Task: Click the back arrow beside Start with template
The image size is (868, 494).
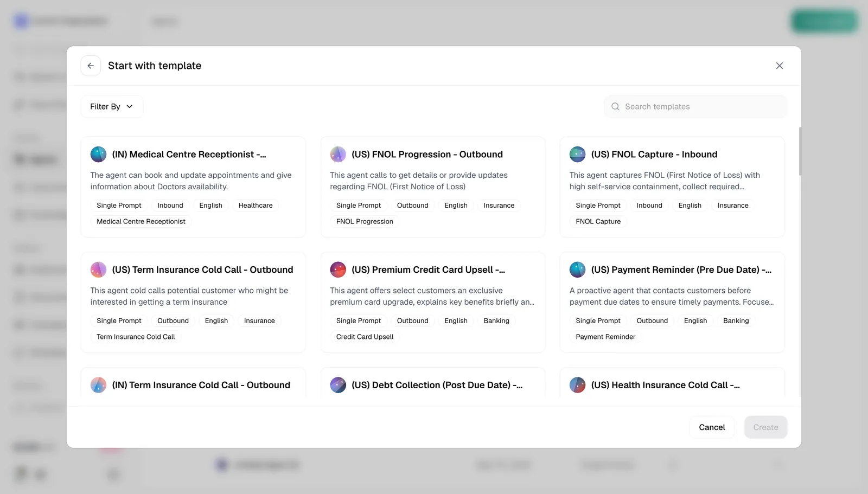Action: click(x=91, y=66)
